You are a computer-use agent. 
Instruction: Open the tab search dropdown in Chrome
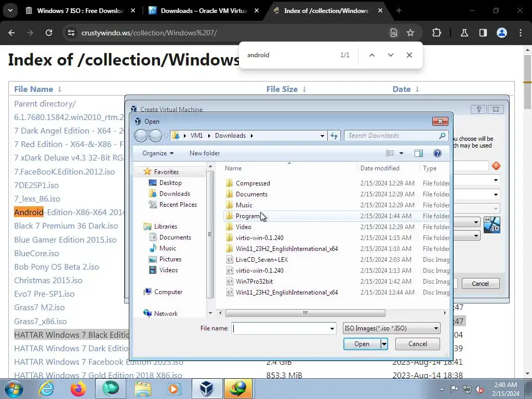10,10
